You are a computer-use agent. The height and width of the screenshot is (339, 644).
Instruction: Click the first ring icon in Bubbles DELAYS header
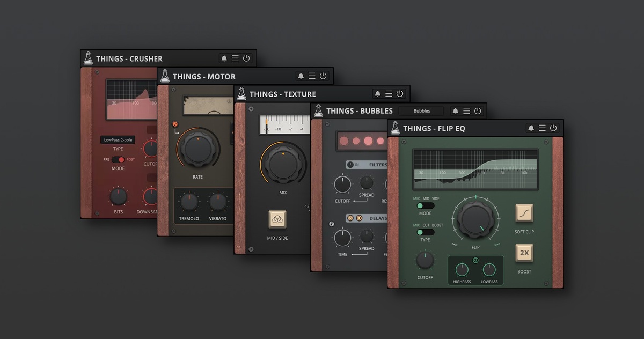coord(351,218)
